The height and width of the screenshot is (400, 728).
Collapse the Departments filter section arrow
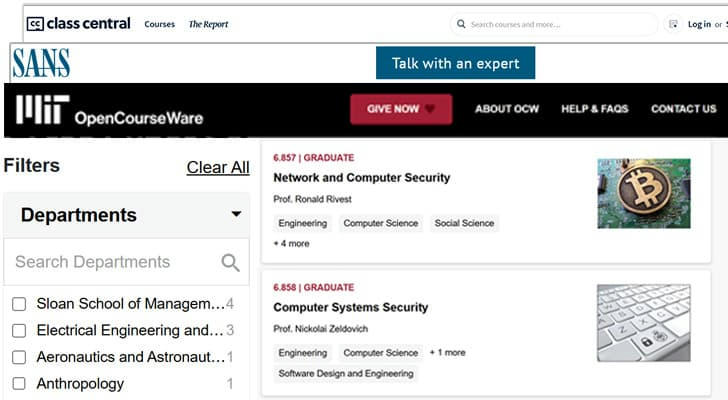[236, 214]
